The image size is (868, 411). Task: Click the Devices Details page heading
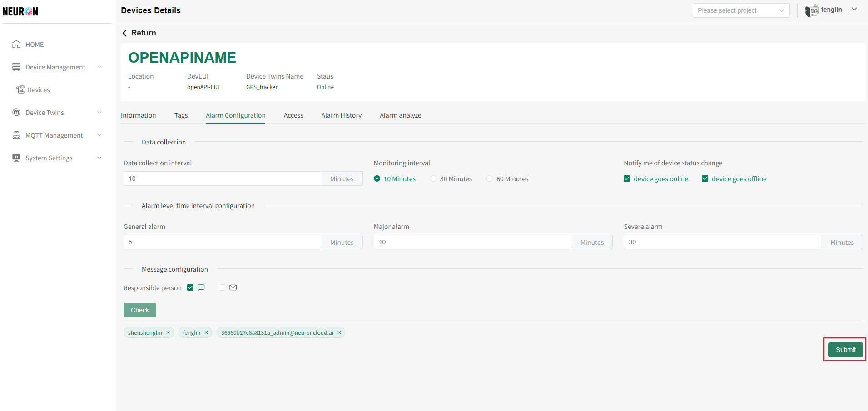[151, 10]
